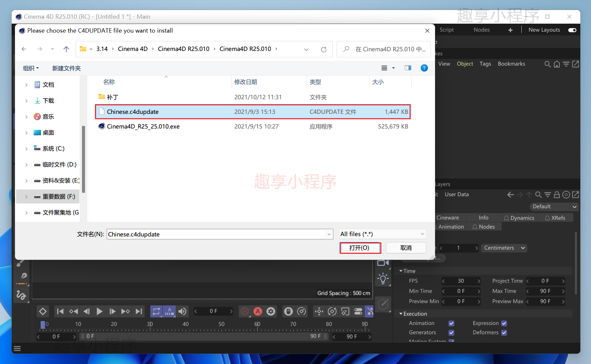Click the 取消 cancel button

[x=406, y=248]
